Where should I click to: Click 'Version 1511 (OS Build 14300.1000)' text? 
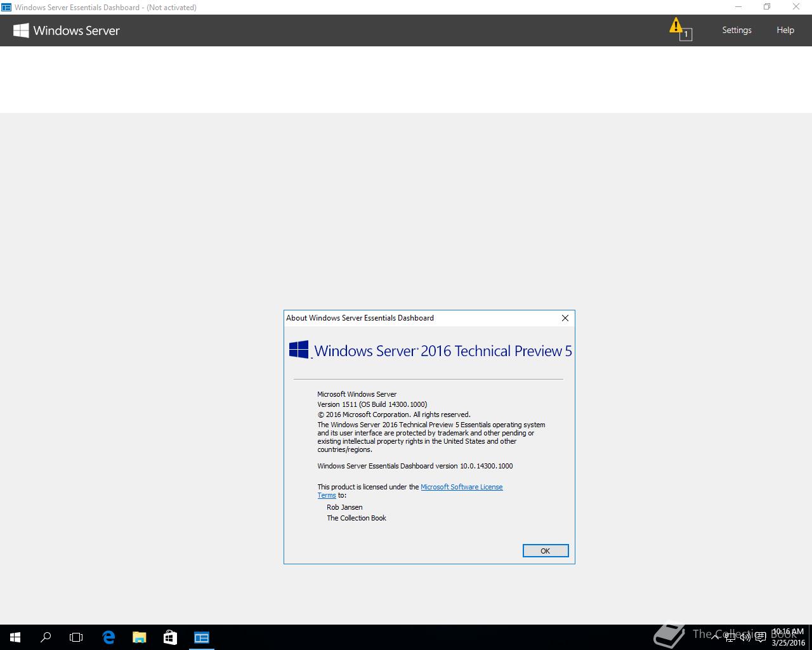point(372,404)
